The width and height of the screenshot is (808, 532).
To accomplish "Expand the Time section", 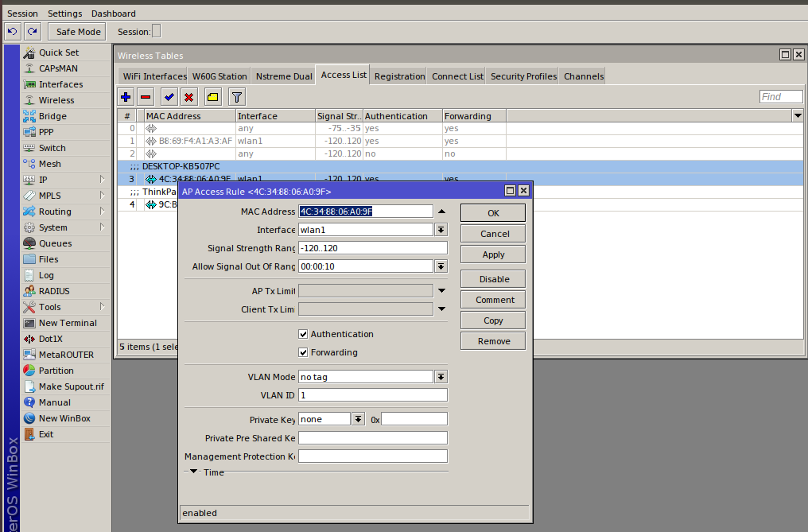I will (193, 472).
